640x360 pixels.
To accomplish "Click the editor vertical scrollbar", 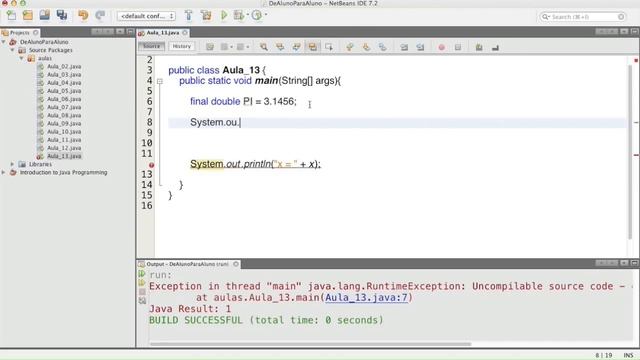I will click(631, 152).
